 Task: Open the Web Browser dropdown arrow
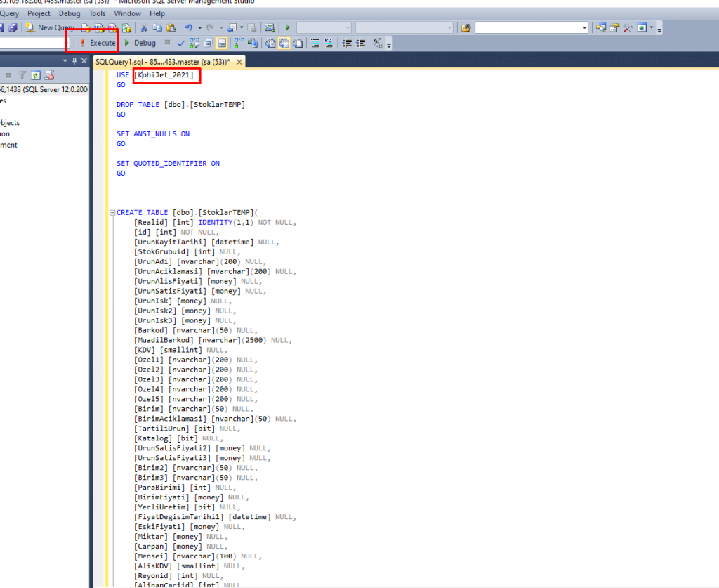coord(651,27)
